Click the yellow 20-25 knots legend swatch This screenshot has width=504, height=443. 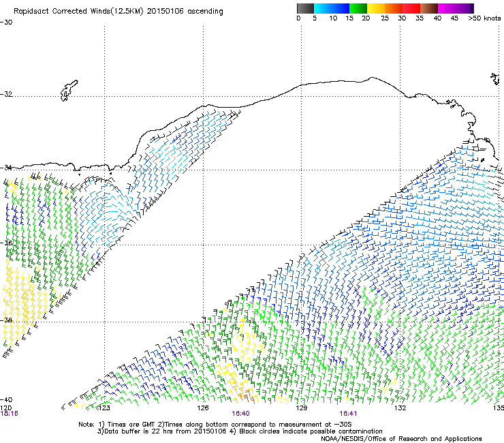tap(376, 8)
